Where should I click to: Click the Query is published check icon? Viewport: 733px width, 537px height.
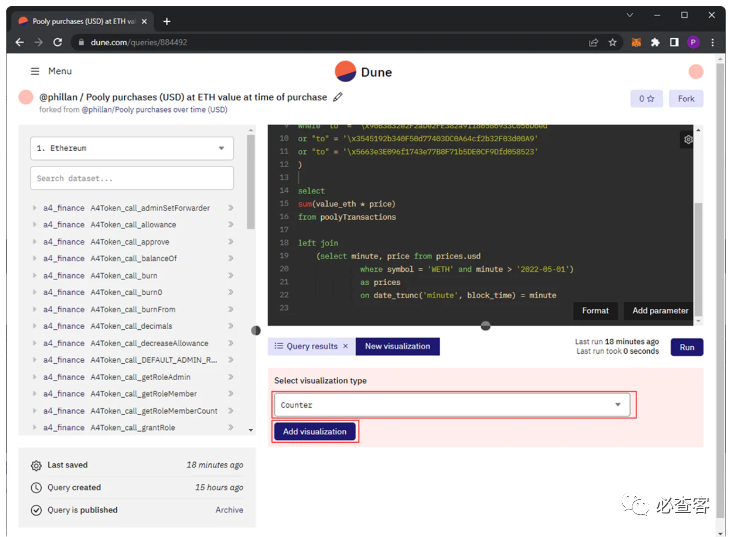tap(36, 510)
